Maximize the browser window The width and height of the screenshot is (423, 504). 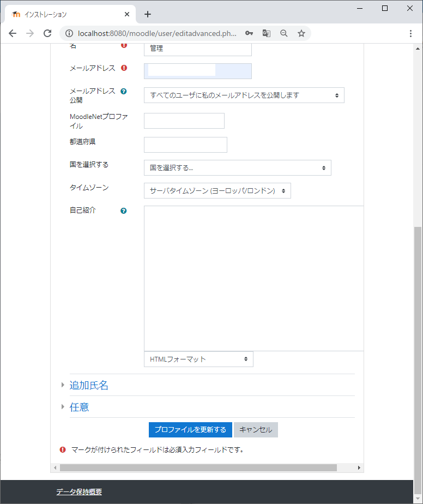click(385, 8)
